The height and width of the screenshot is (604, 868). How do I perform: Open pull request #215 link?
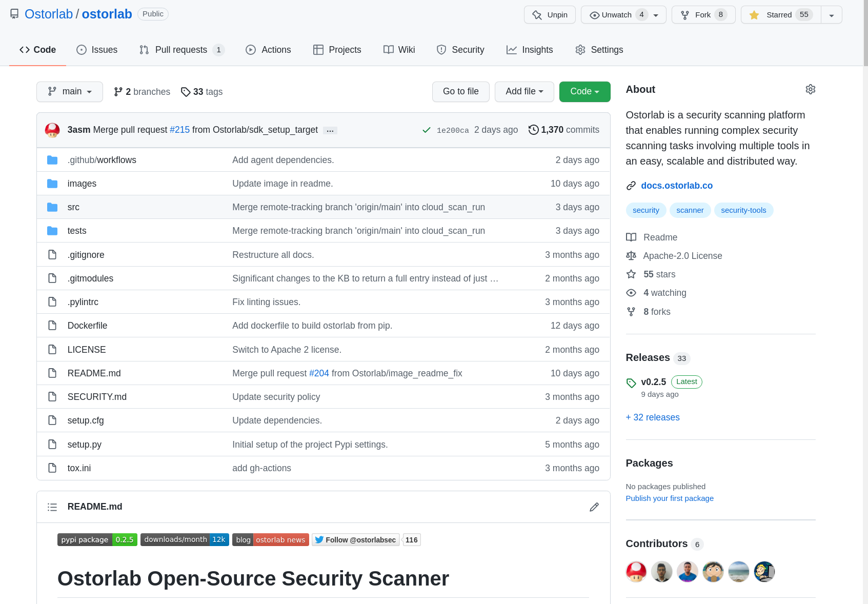click(x=179, y=130)
